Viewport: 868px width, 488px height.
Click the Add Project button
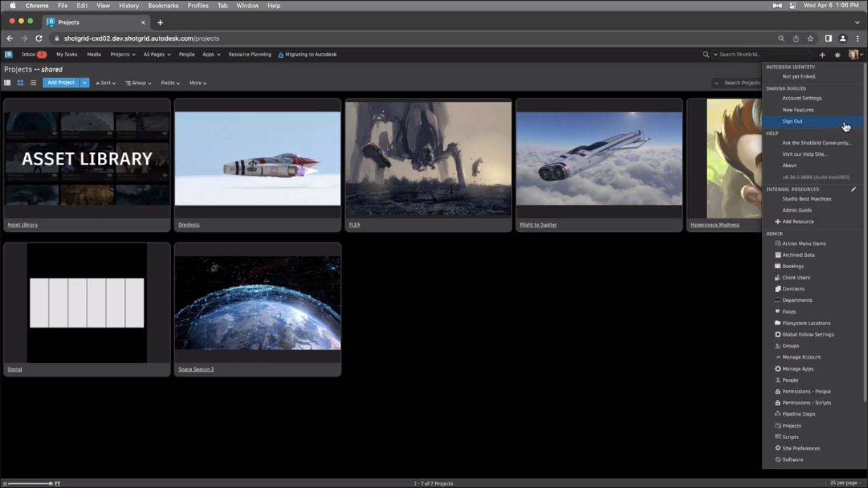click(x=61, y=83)
